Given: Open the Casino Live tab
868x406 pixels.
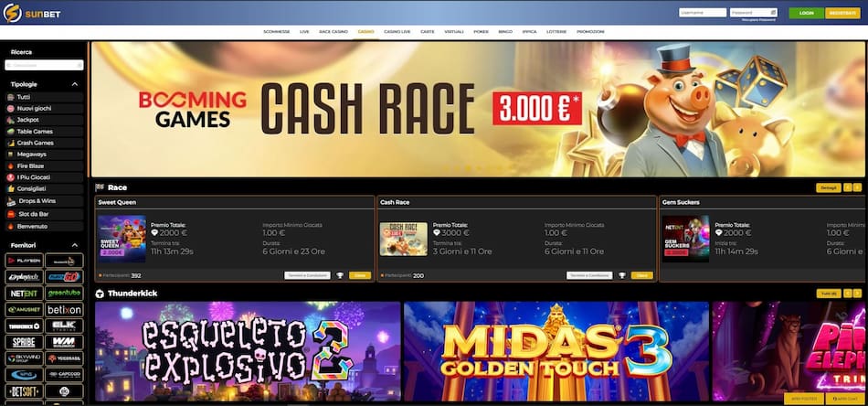Looking at the screenshot, I should 397,32.
